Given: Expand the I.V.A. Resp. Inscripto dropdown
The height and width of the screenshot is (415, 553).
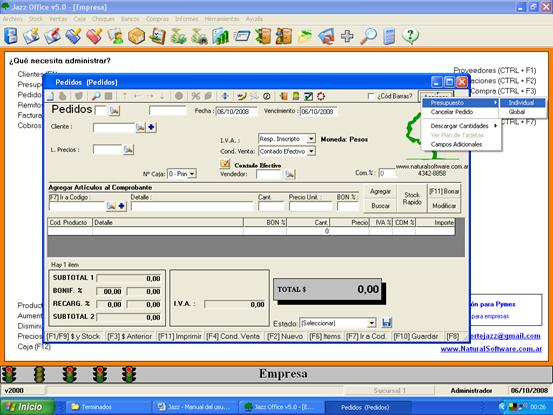Looking at the screenshot, I should (311, 139).
